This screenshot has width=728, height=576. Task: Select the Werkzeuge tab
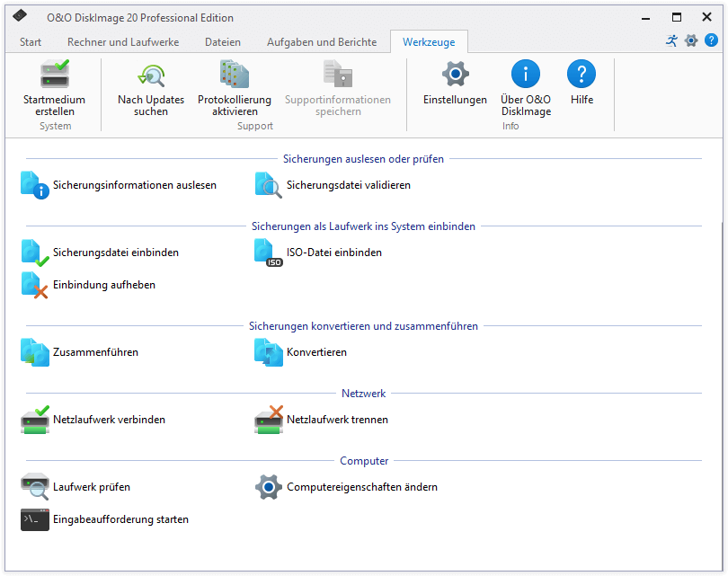pos(429,42)
